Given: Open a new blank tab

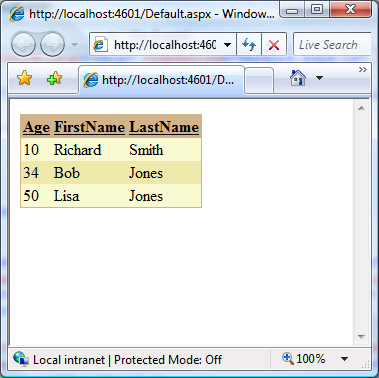Looking at the screenshot, I should tap(259, 81).
